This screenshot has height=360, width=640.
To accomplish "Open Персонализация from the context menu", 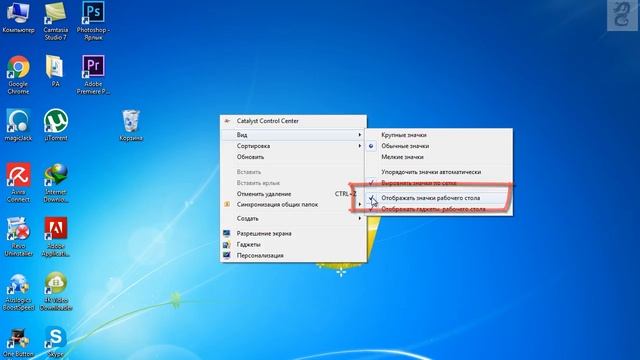I will (293, 256).
